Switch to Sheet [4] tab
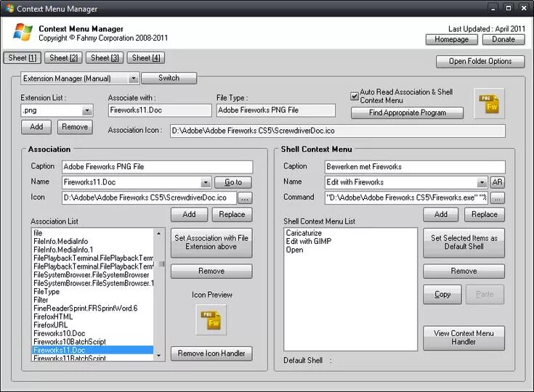Viewport: 534px width, 392px height. [146, 58]
